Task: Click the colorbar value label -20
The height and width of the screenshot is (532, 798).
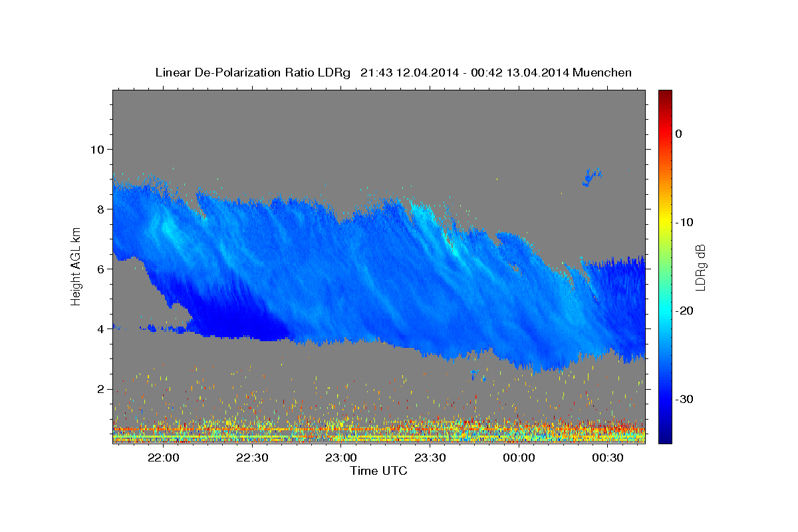Action: pyautogui.click(x=684, y=311)
